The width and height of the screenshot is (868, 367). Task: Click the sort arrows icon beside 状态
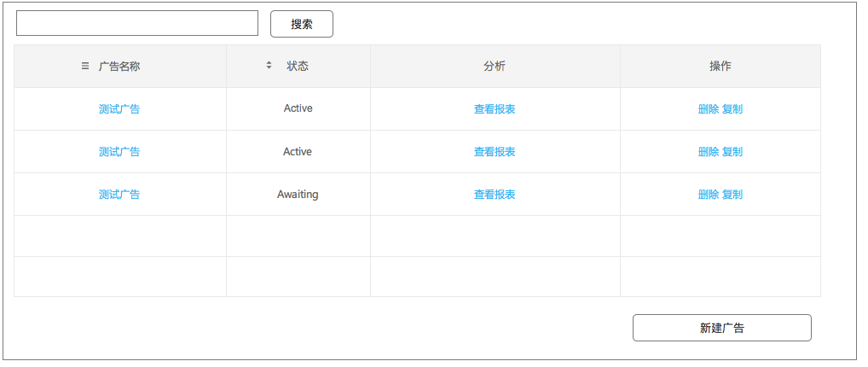269,66
